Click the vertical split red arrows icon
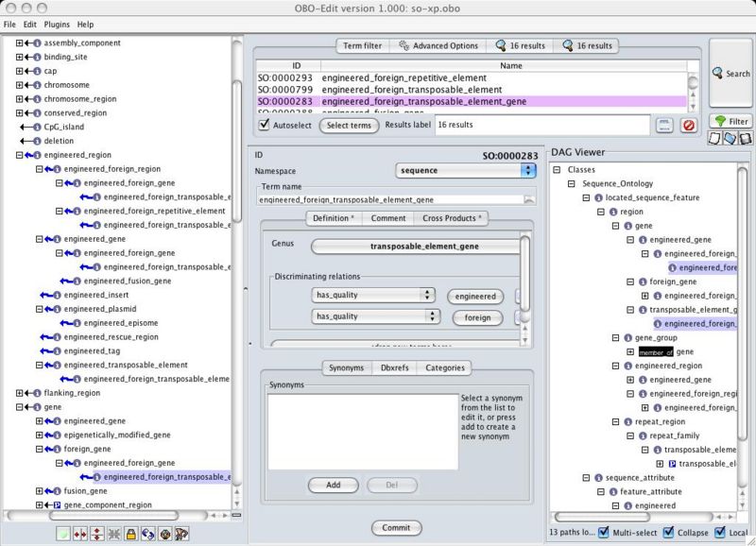This screenshot has height=546, width=756. [97, 534]
